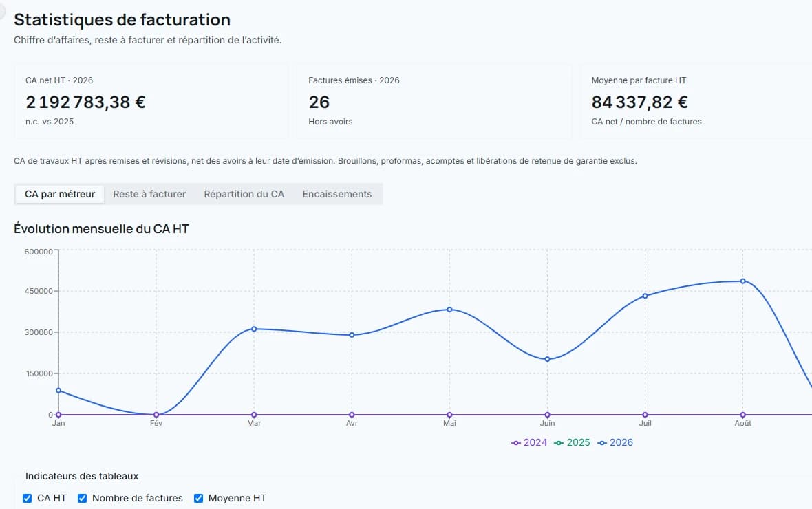Viewport: 812px width, 509px height.
Task: Select the Répartition du CA tab
Action: click(244, 194)
